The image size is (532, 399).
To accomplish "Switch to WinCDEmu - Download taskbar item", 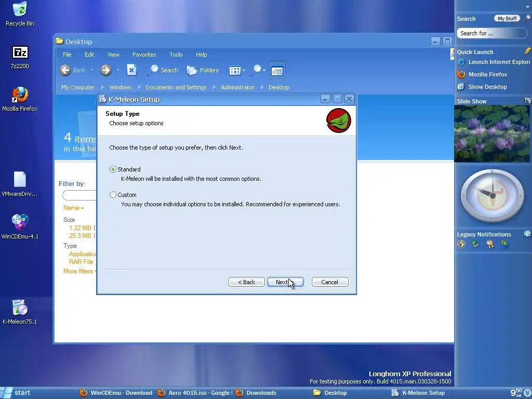I will [x=116, y=393].
